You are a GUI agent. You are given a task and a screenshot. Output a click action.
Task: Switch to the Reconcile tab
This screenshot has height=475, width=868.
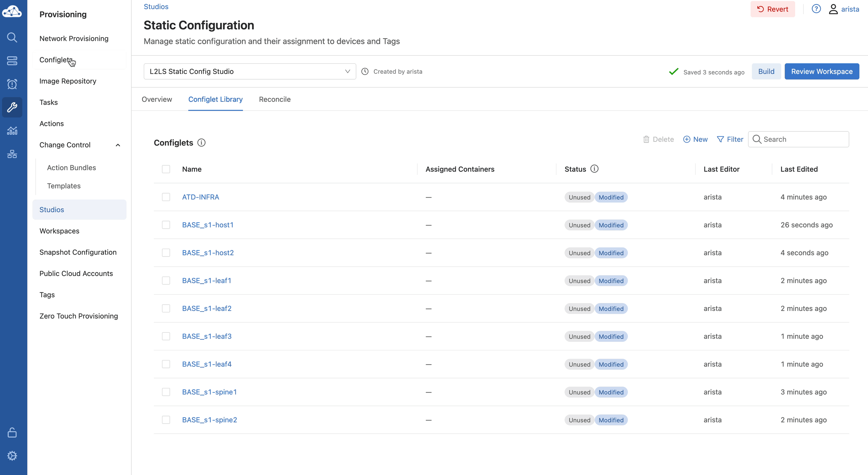275,99
